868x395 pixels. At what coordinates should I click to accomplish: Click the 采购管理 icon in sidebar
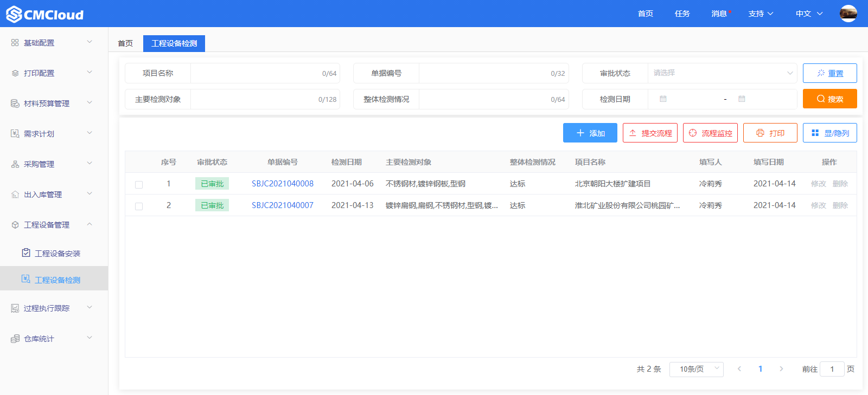point(15,164)
